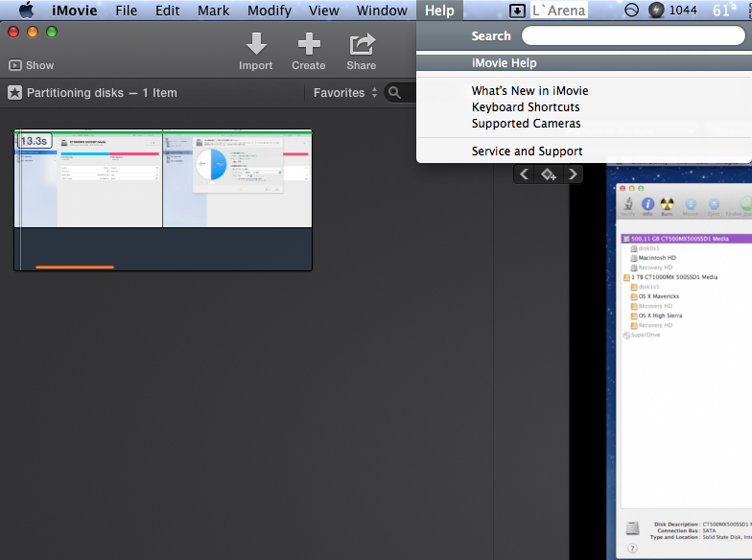Viewport: 752px width, 560px height.
Task: Open the Edit menu
Action: (x=167, y=10)
